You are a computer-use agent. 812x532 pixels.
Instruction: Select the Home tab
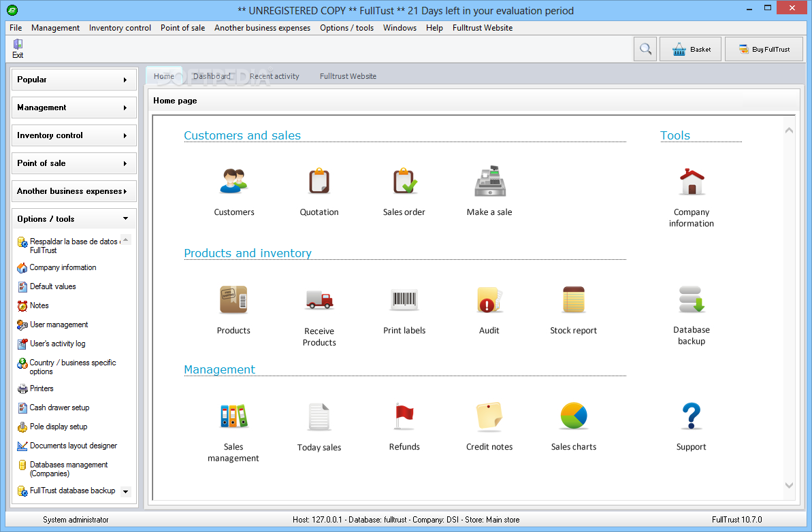[163, 76]
